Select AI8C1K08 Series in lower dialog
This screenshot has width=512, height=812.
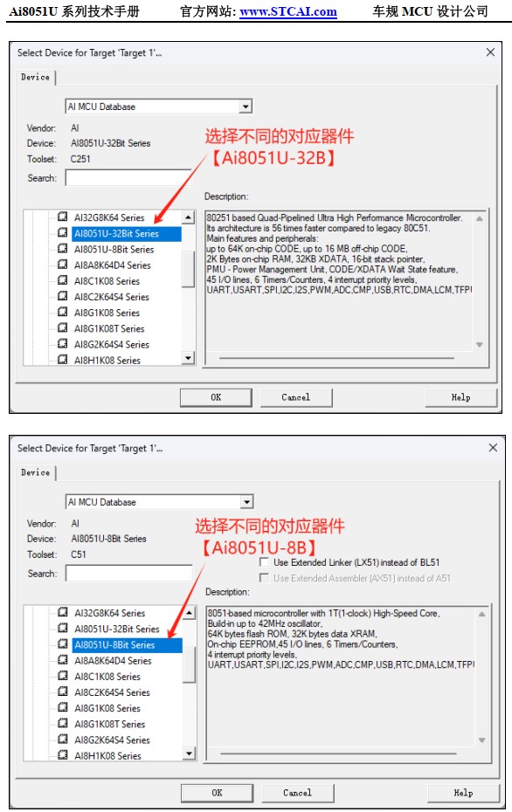pos(107,677)
